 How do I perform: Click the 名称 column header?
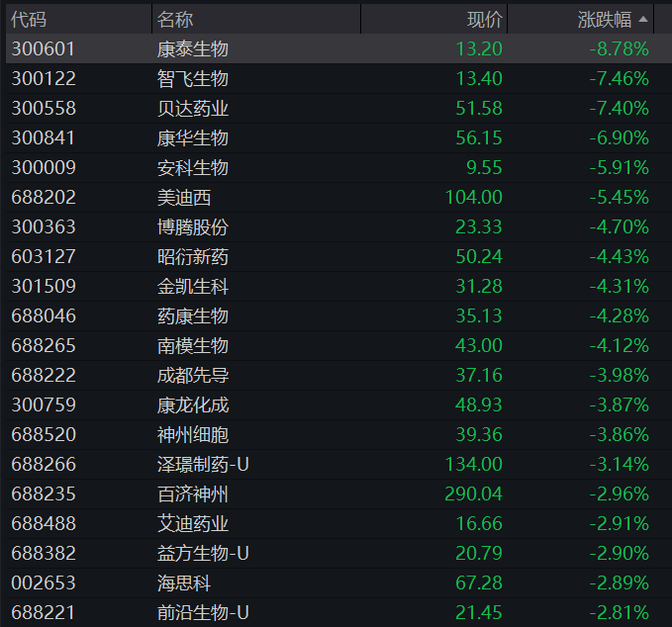tap(256, 19)
